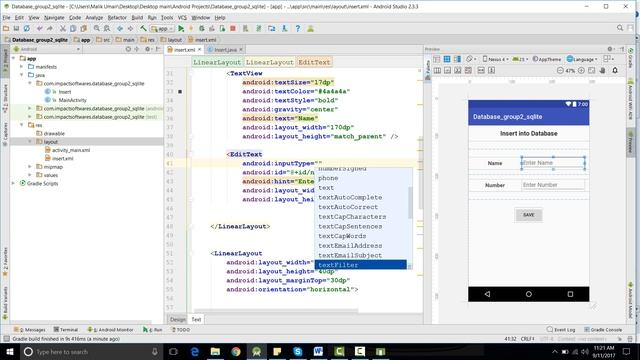Click Enter Number field in preview
640x360 pixels.
tap(553, 185)
